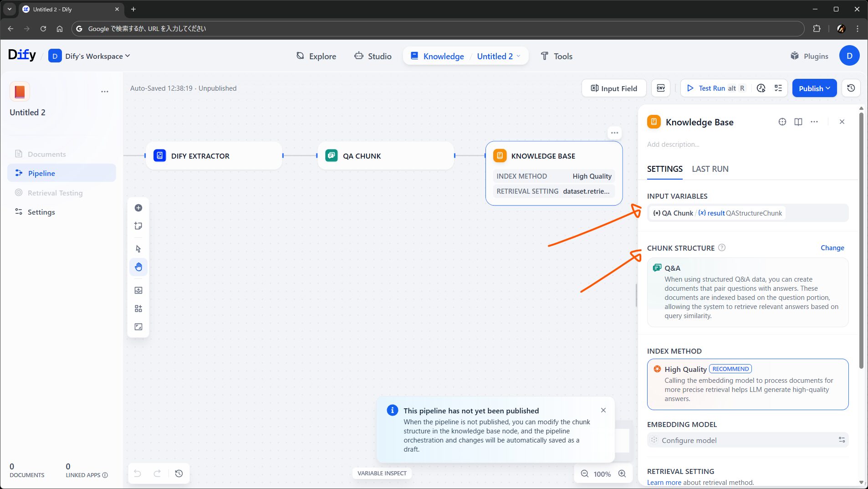Click the Change chunk structure link
This screenshot has width=868, height=489.
(832, 248)
